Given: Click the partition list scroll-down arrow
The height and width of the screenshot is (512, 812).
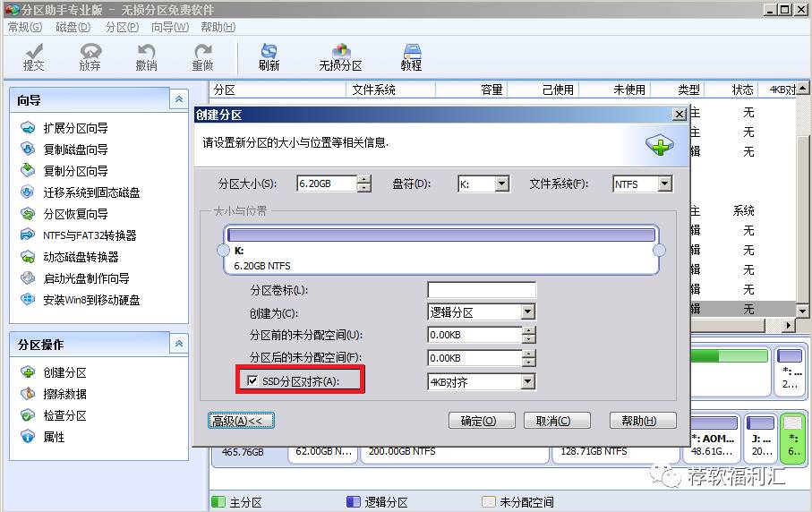Looking at the screenshot, I should [803, 311].
